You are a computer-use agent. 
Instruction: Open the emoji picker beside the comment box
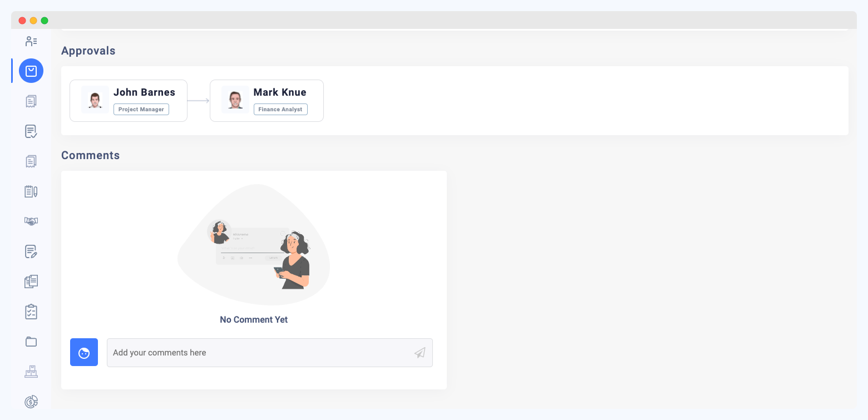point(83,352)
